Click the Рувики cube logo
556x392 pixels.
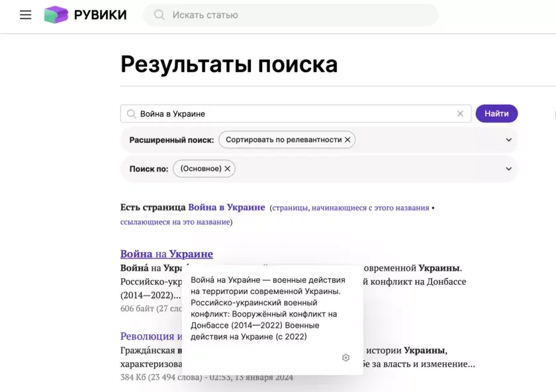tap(56, 15)
